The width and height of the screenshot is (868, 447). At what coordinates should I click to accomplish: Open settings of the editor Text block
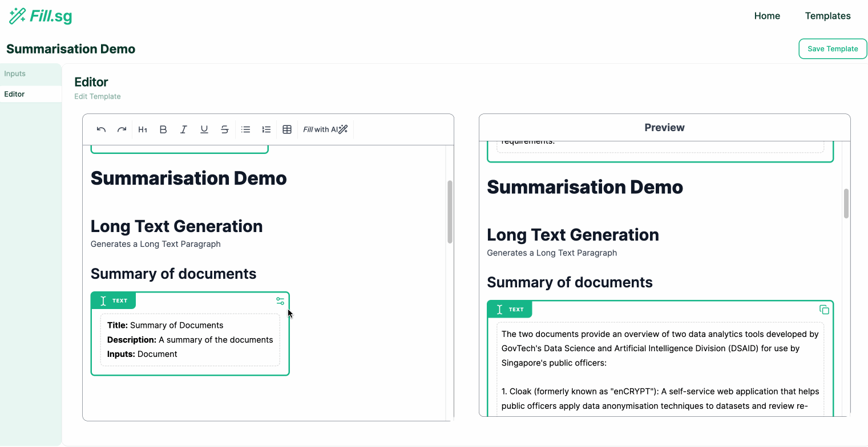pos(280,301)
